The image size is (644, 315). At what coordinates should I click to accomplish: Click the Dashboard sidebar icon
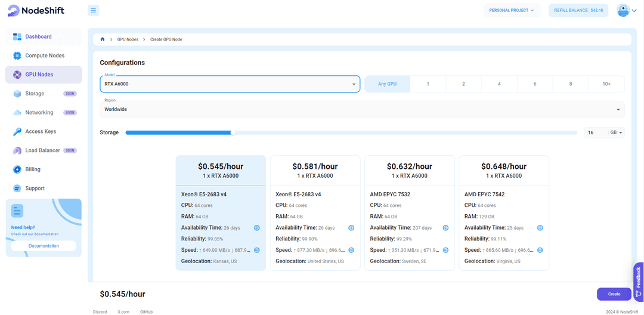pos(17,36)
